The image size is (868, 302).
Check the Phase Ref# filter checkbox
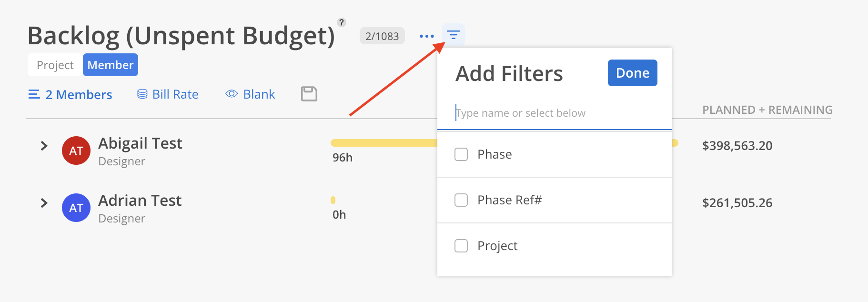click(x=461, y=200)
